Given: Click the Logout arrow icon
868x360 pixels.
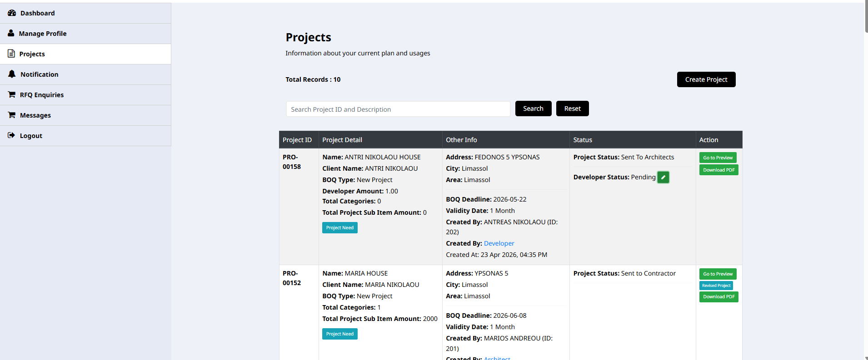Looking at the screenshot, I should click(11, 135).
